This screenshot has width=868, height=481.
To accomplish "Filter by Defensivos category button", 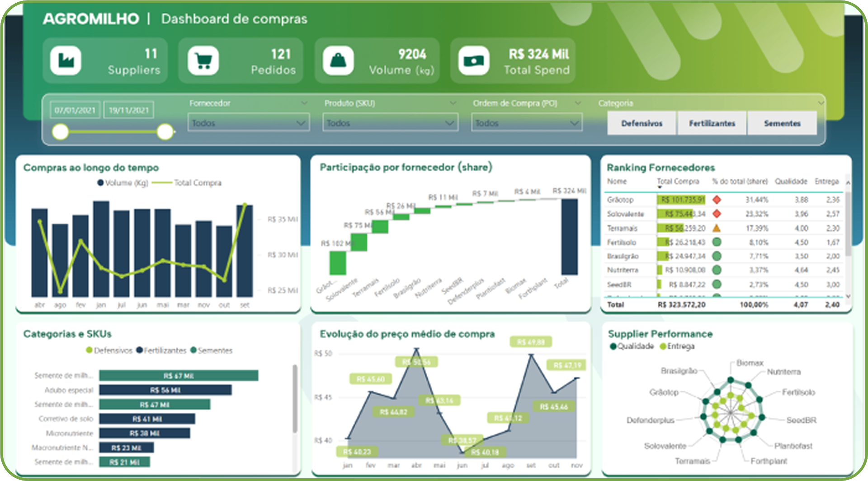I will tap(642, 123).
